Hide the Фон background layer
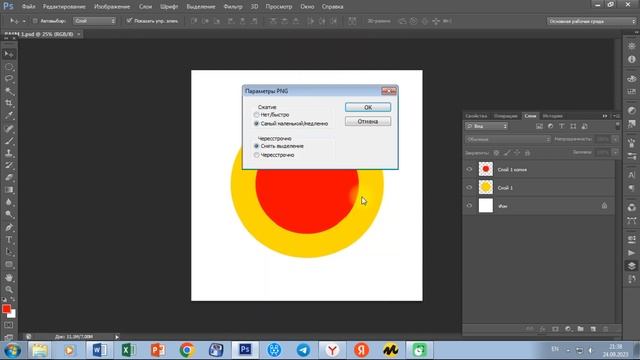640x360 pixels. pyautogui.click(x=469, y=206)
